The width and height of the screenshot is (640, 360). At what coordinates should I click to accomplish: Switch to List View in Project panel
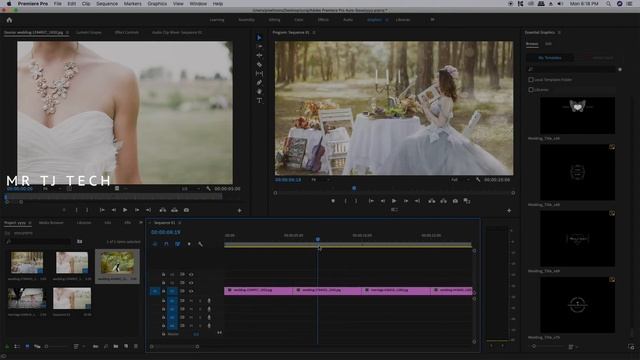point(17,346)
